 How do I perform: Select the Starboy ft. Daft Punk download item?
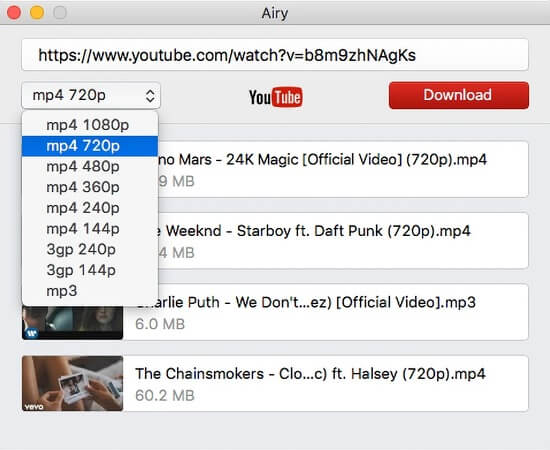[x=343, y=241]
